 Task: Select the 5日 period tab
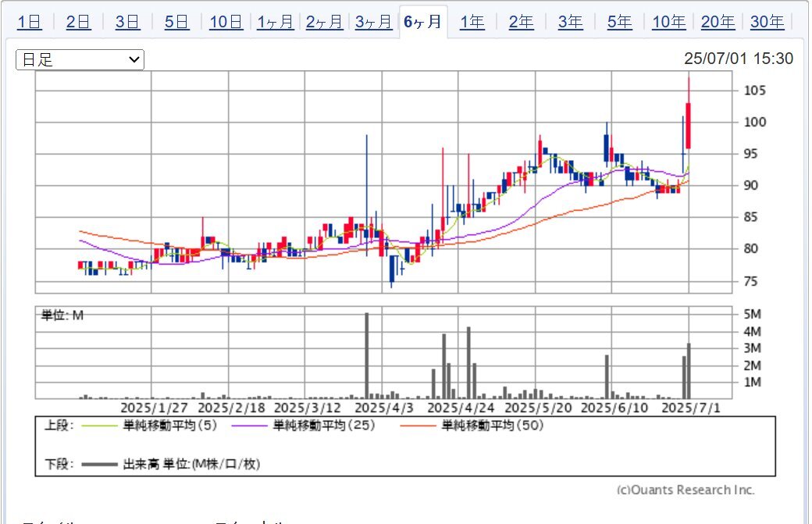point(176,23)
